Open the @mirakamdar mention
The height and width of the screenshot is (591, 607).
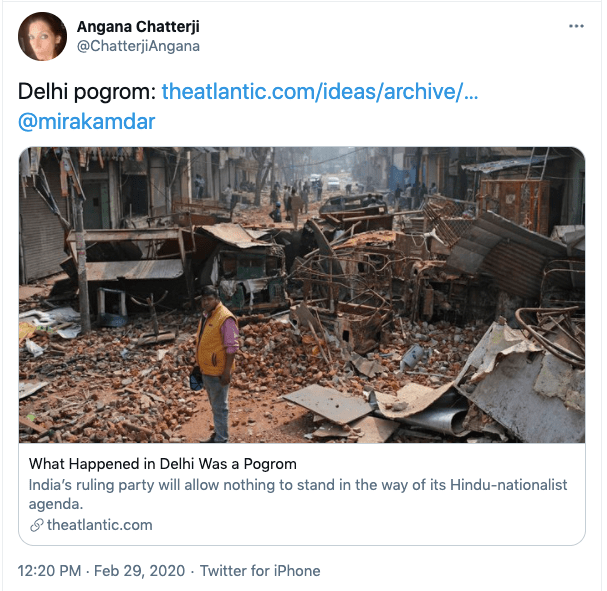87,122
